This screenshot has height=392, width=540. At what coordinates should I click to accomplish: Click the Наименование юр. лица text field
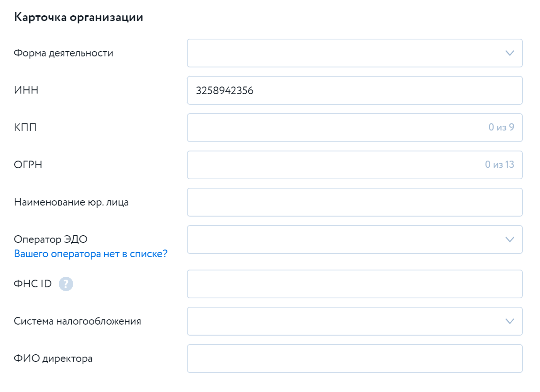(354, 202)
